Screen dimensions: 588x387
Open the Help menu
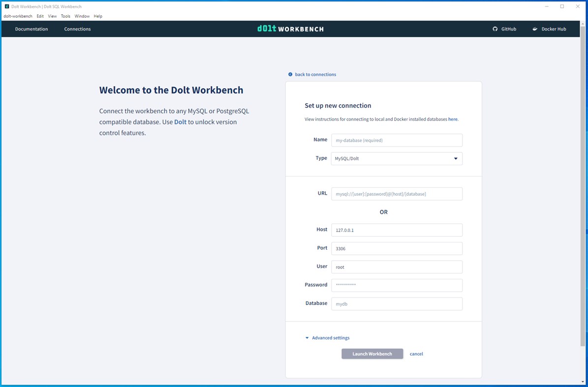98,16
